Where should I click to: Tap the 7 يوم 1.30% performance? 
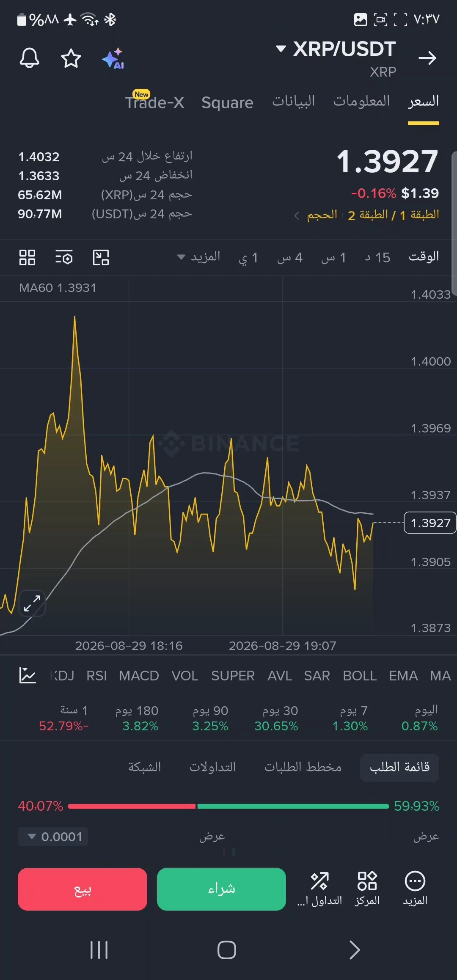(x=350, y=718)
